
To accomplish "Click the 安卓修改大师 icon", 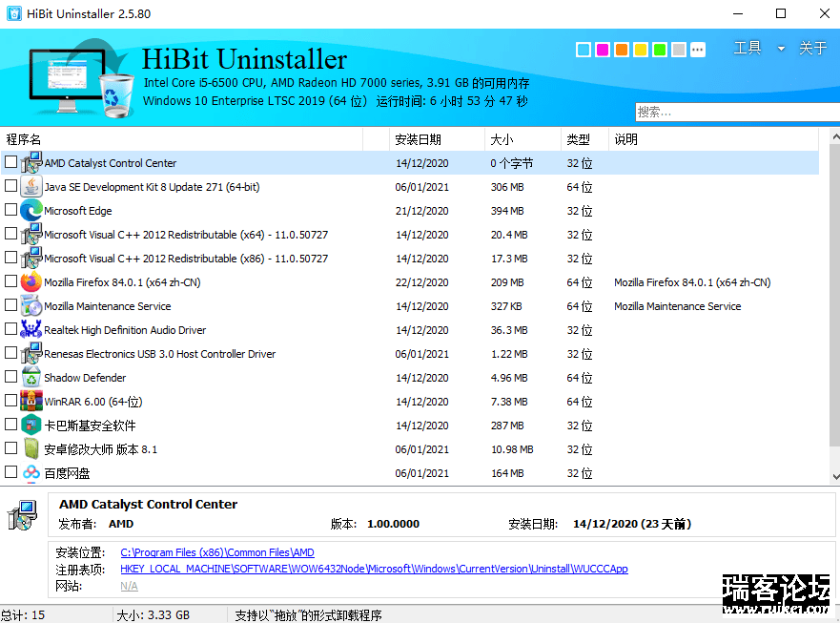I will [31, 448].
